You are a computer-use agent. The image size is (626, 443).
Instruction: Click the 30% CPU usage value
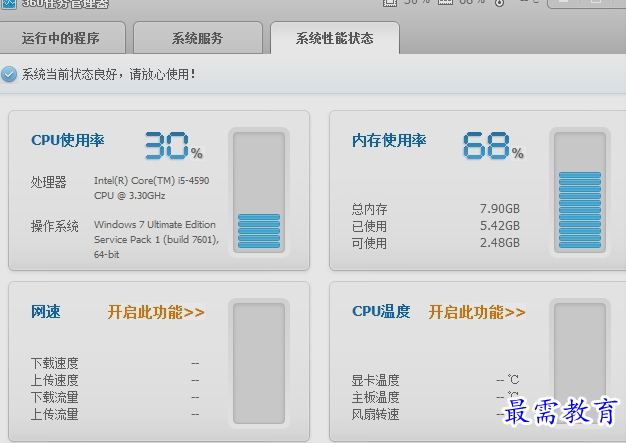[174, 146]
